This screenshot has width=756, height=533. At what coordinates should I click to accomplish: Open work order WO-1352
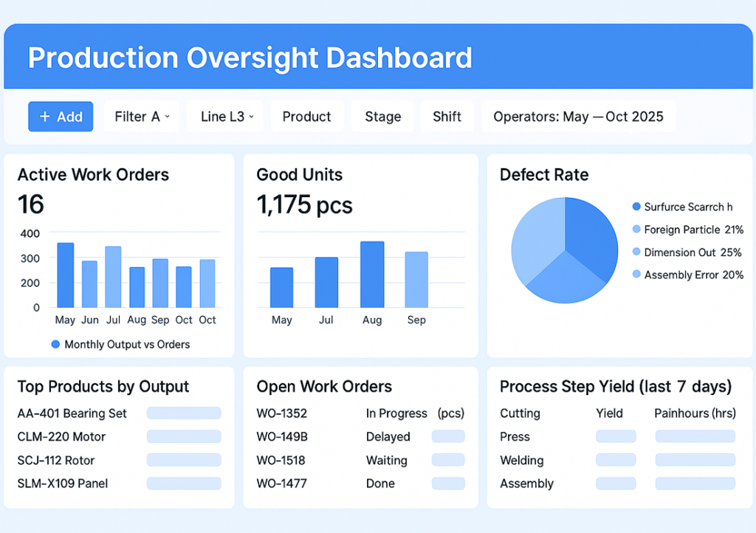pos(281,413)
